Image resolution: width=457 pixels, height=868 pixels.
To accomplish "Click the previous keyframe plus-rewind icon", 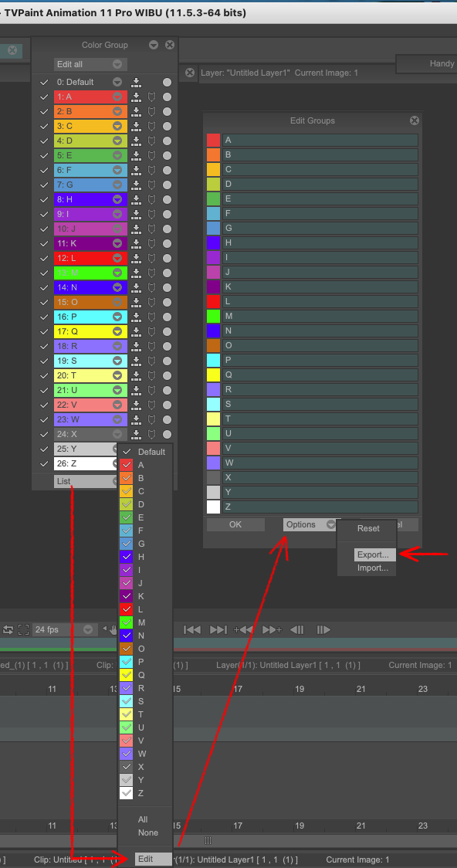I will click(x=243, y=629).
